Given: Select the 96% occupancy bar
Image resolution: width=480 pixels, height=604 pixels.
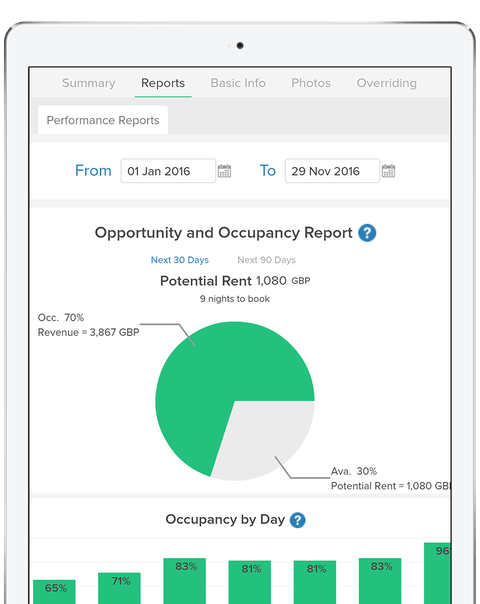Looking at the screenshot, I should tap(437, 573).
